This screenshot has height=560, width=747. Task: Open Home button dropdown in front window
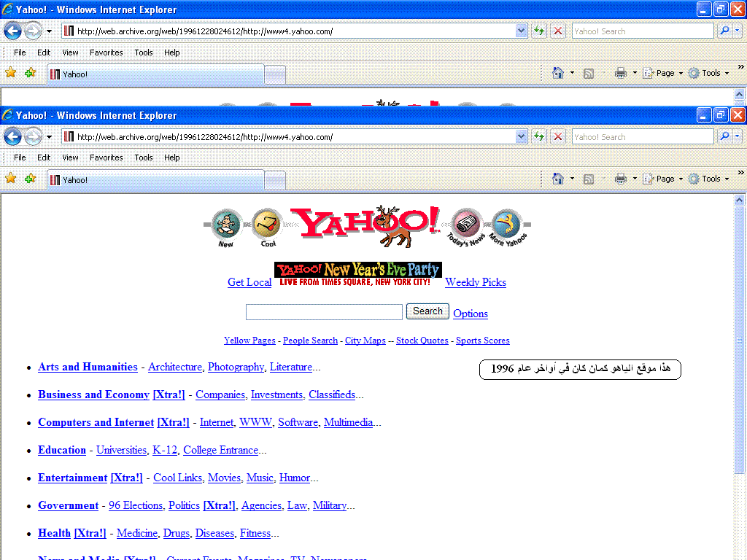[572, 179]
